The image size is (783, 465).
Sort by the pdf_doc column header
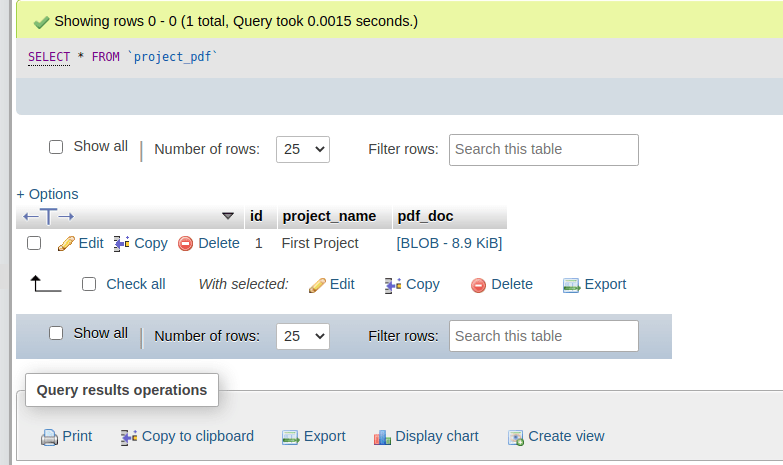(x=425, y=216)
